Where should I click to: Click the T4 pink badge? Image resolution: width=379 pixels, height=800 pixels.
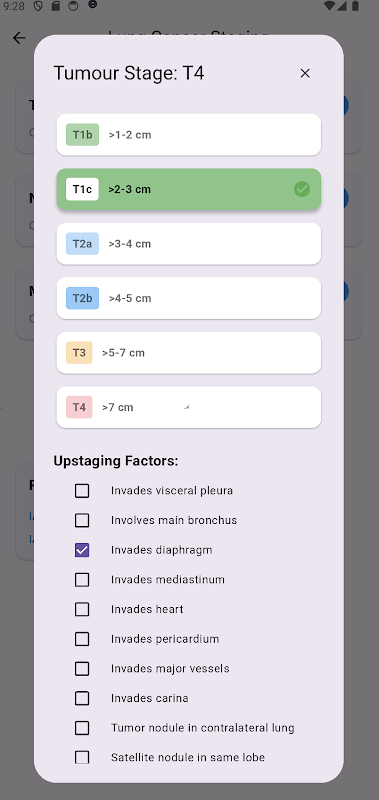(x=79, y=407)
